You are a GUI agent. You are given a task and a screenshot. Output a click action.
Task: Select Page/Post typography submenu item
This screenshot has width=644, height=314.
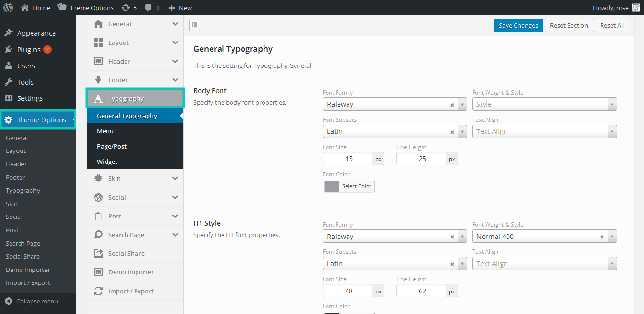pos(135,146)
